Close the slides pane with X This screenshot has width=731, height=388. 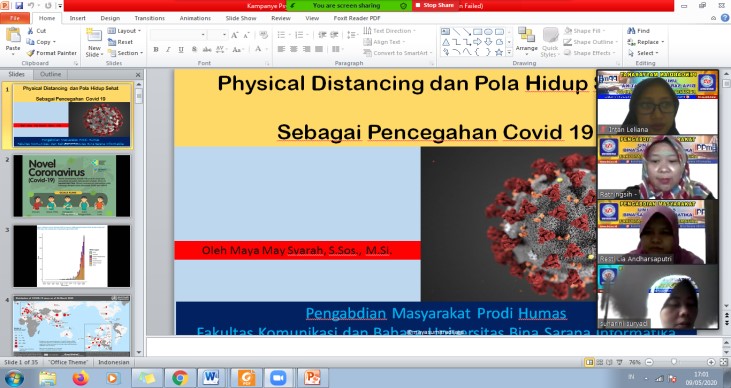pos(138,75)
